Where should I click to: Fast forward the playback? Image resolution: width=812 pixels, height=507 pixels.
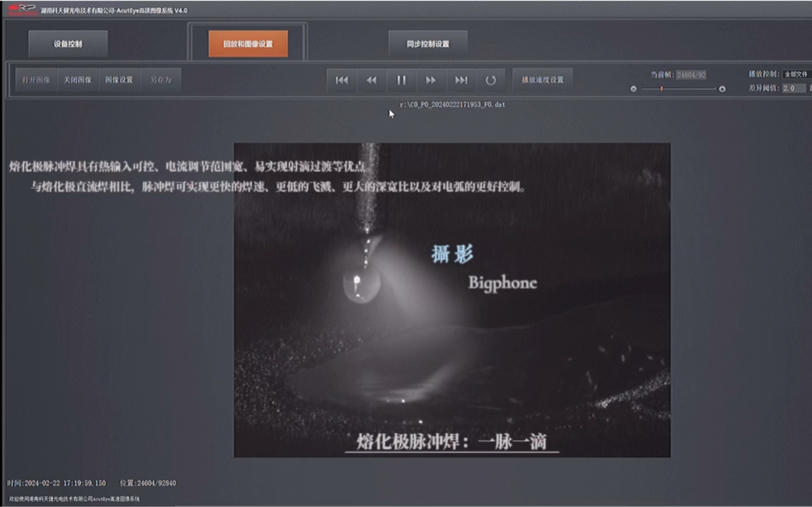(431, 79)
